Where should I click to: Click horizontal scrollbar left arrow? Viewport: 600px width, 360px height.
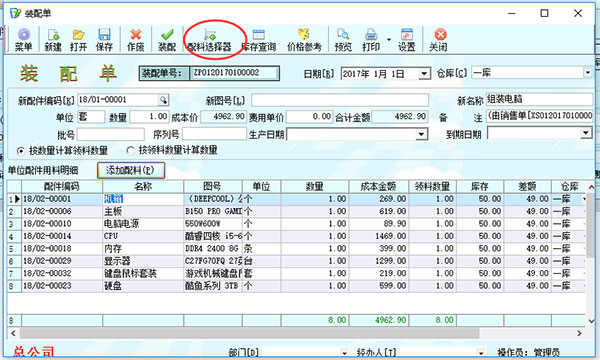13,334
